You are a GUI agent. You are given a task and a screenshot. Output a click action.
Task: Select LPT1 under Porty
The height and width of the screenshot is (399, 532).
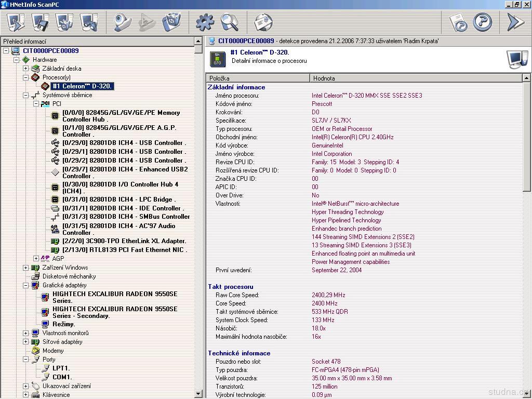click(61, 368)
